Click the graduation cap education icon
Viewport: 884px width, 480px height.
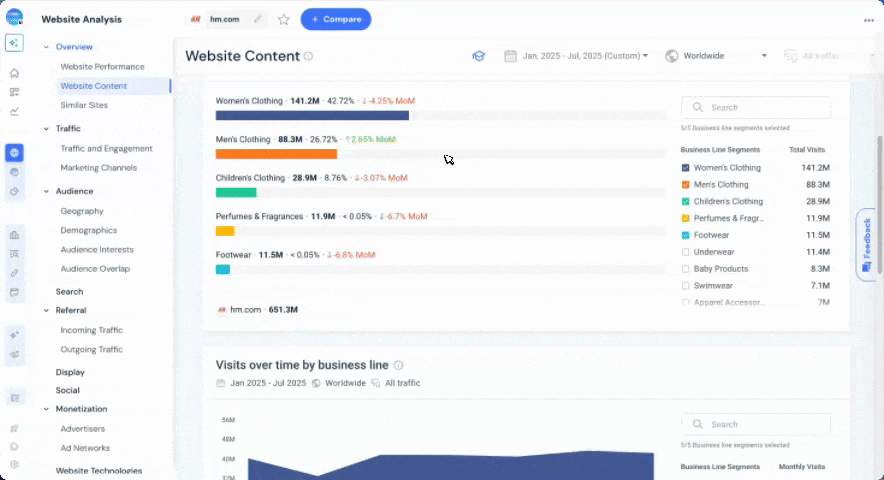click(479, 56)
